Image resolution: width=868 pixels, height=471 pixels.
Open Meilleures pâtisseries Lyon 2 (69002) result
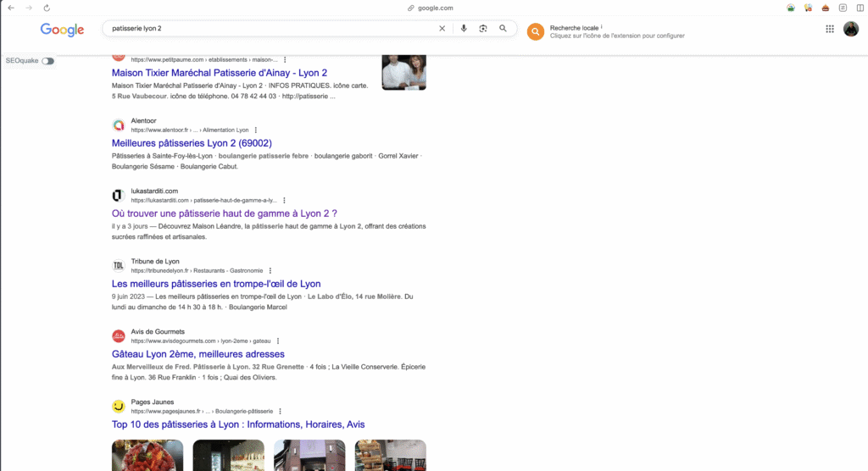pyautogui.click(x=192, y=143)
